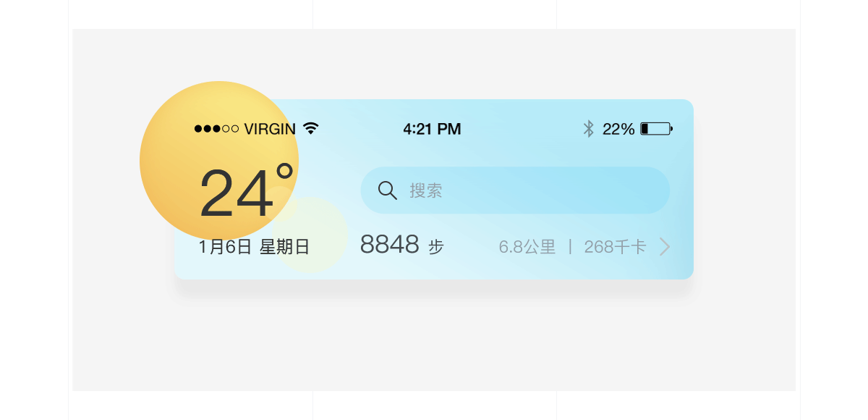Tap the VIRGIN carrier name
The width and height of the screenshot is (868, 420).
coord(270,129)
